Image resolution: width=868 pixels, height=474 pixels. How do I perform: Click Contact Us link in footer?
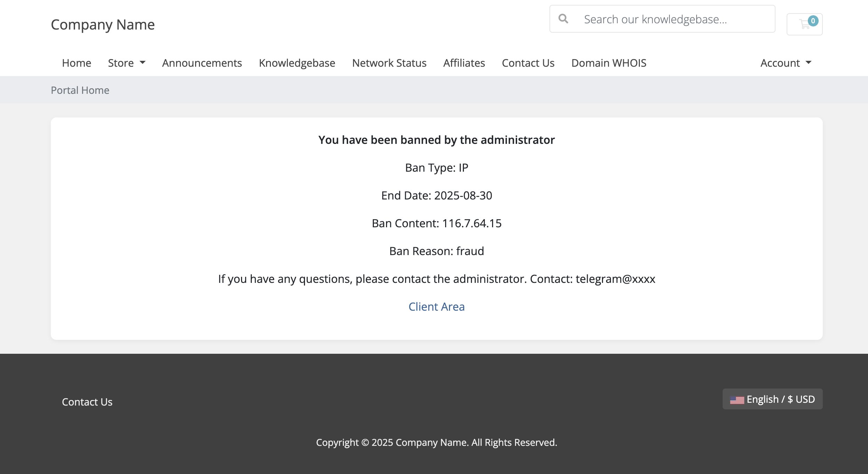[87, 402]
